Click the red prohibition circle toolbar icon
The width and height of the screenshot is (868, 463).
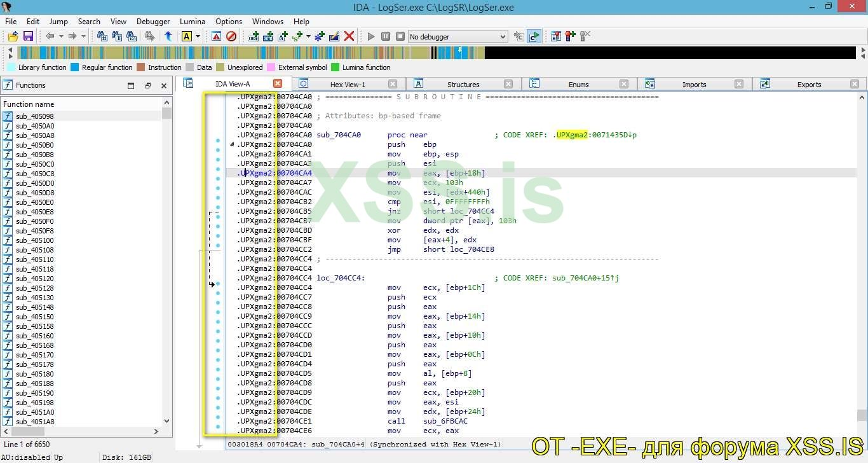pos(231,36)
